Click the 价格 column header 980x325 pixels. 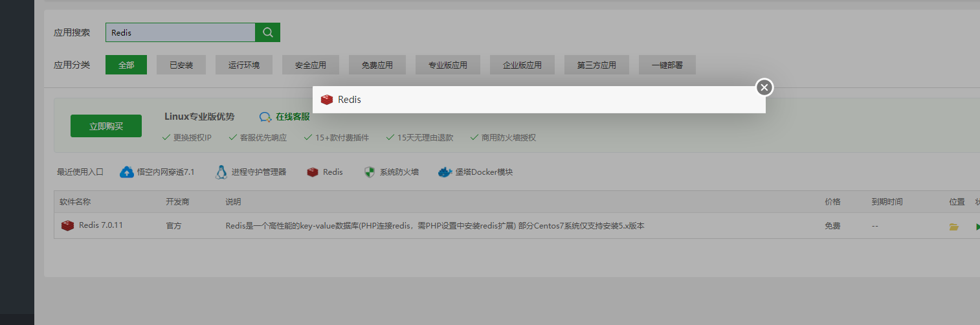(x=832, y=202)
